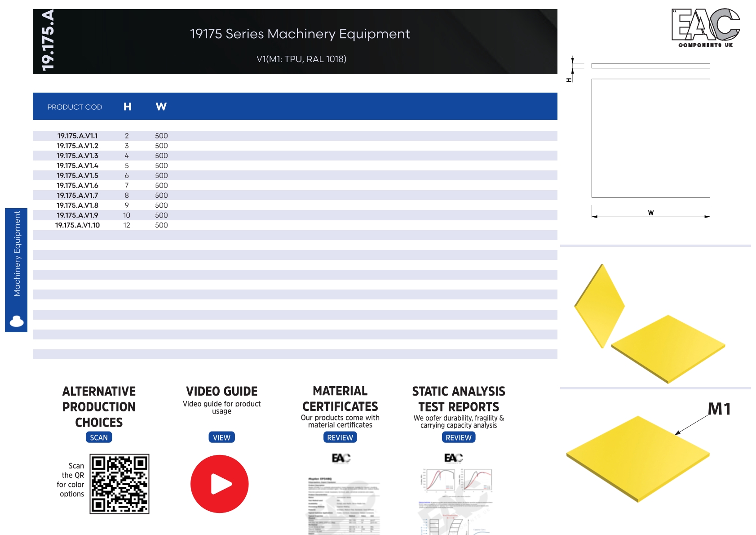Select product code 19.175.A.V1.7
The image size is (756, 535).
pos(77,195)
